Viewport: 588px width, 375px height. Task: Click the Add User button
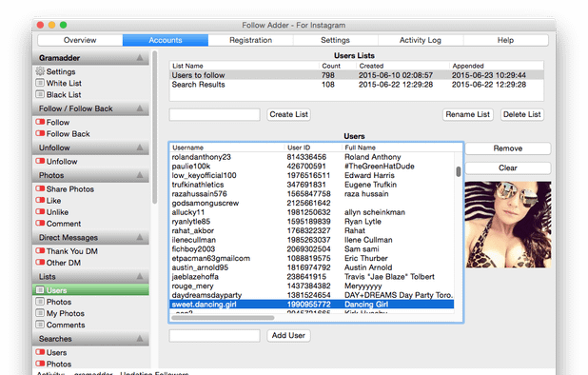(288, 335)
